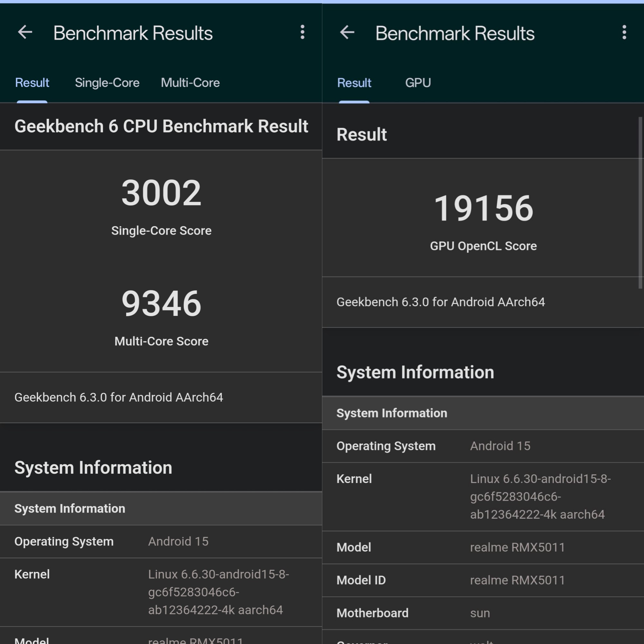Tap the back arrow on the CPU results screen

(x=25, y=32)
